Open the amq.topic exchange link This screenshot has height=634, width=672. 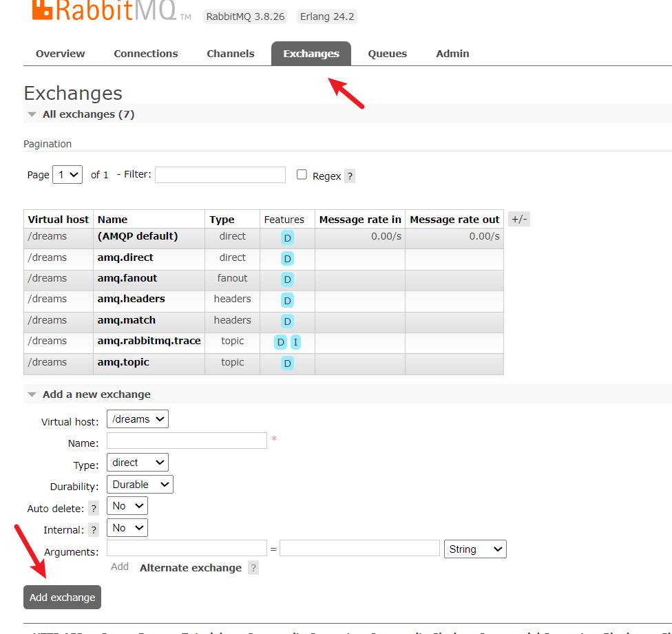pyautogui.click(x=123, y=362)
